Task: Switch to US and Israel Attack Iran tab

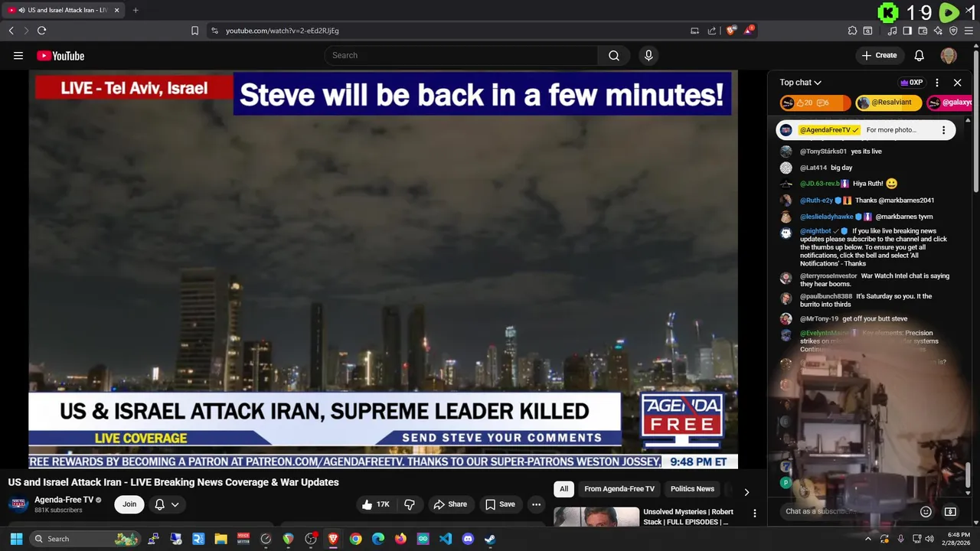Action: [64, 11]
